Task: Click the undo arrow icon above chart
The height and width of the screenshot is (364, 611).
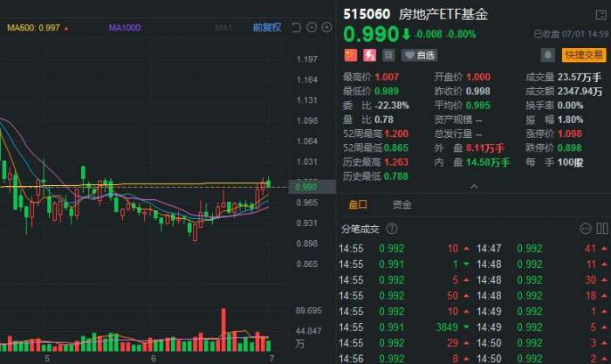Action: [296, 27]
